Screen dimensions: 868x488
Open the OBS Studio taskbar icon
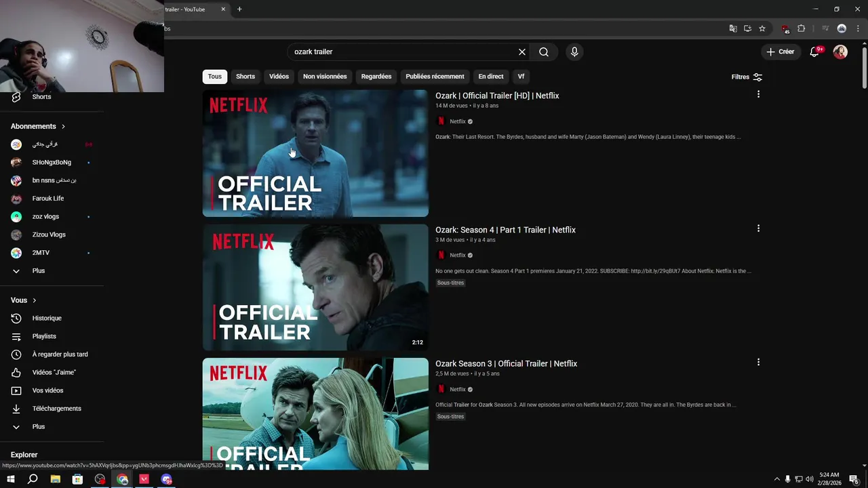(100, 479)
